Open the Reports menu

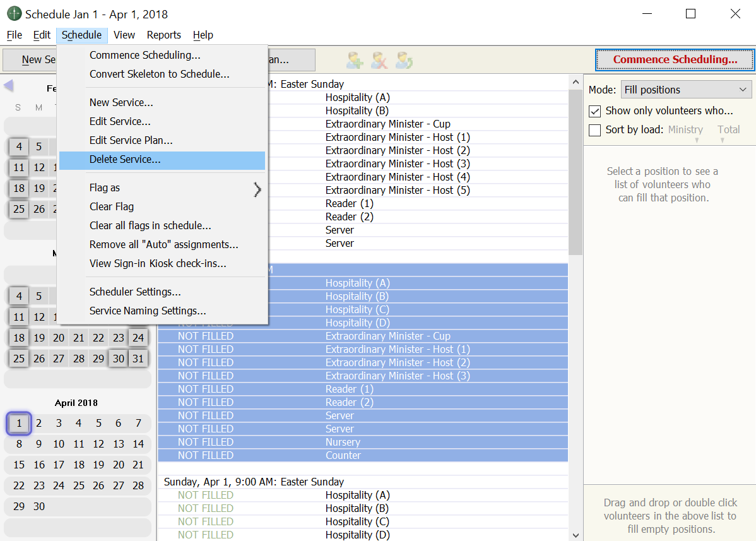tap(163, 35)
